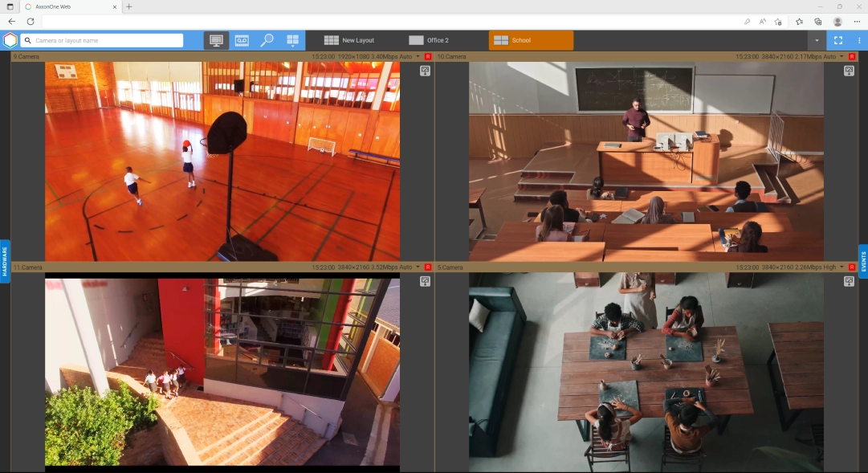Click the 11.Camera title label
The width and height of the screenshot is (868, 473).
(27, 267)
